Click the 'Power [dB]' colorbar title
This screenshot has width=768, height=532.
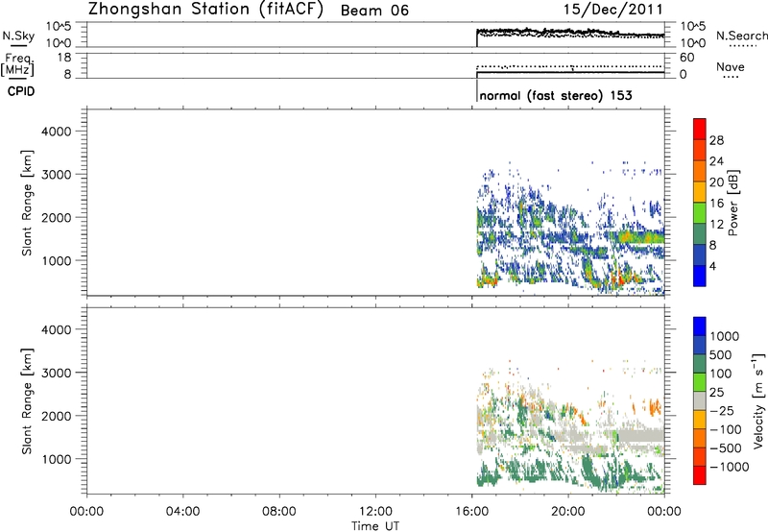[x=732, y=203]
